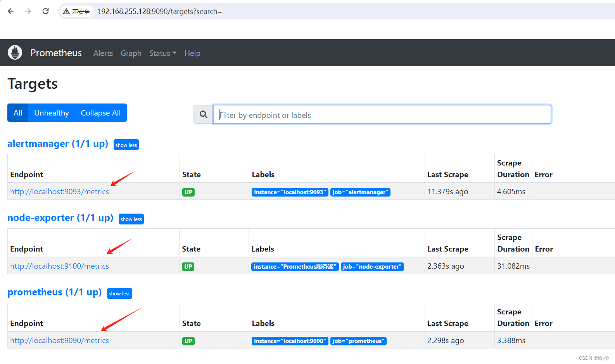Click the Prometheus flame logo

15,52
